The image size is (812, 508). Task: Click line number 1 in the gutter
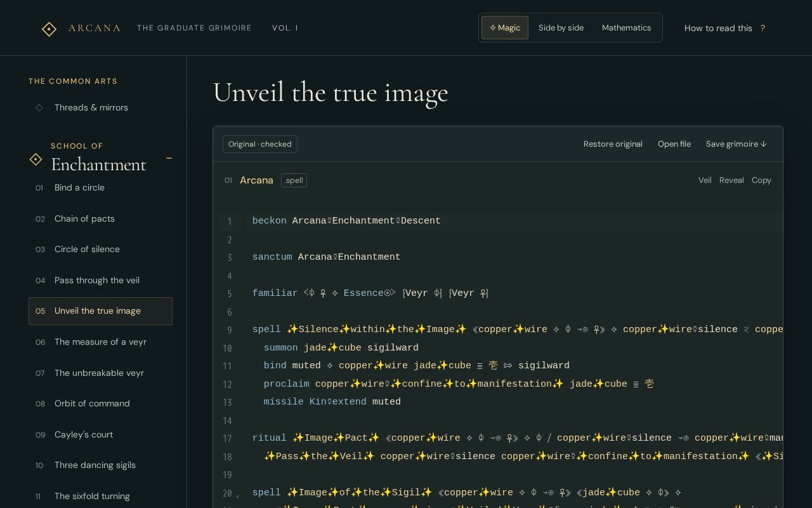pyautogui.click(x=230, y=222)
